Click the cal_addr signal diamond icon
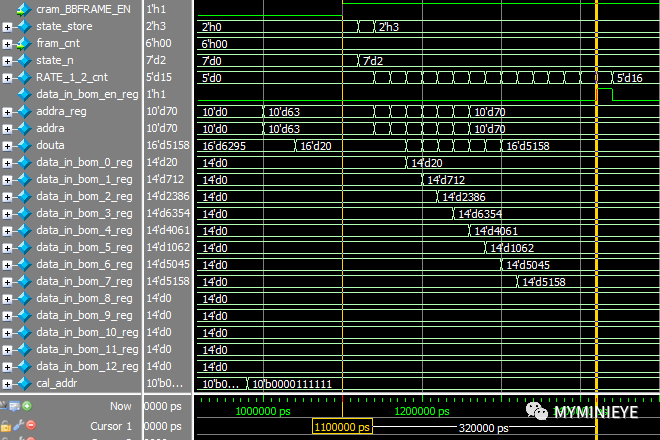The image size is (660, 440). 24,384
